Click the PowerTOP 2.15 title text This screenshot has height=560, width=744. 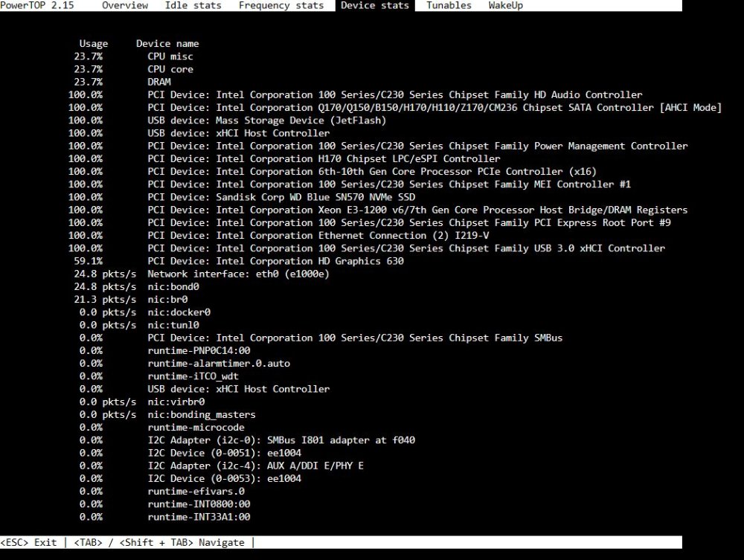coord(37,6)
